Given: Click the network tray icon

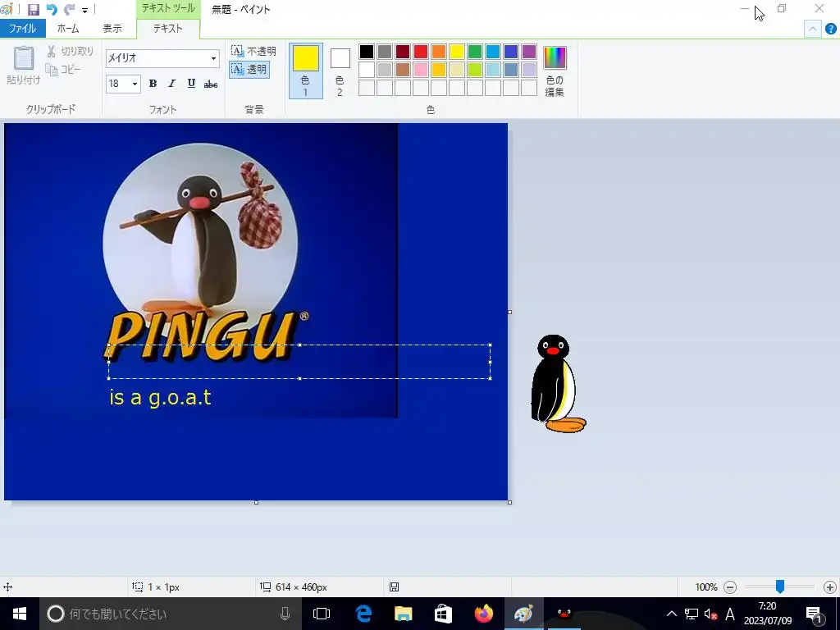Looking at the screenshot, I should 691,614.
